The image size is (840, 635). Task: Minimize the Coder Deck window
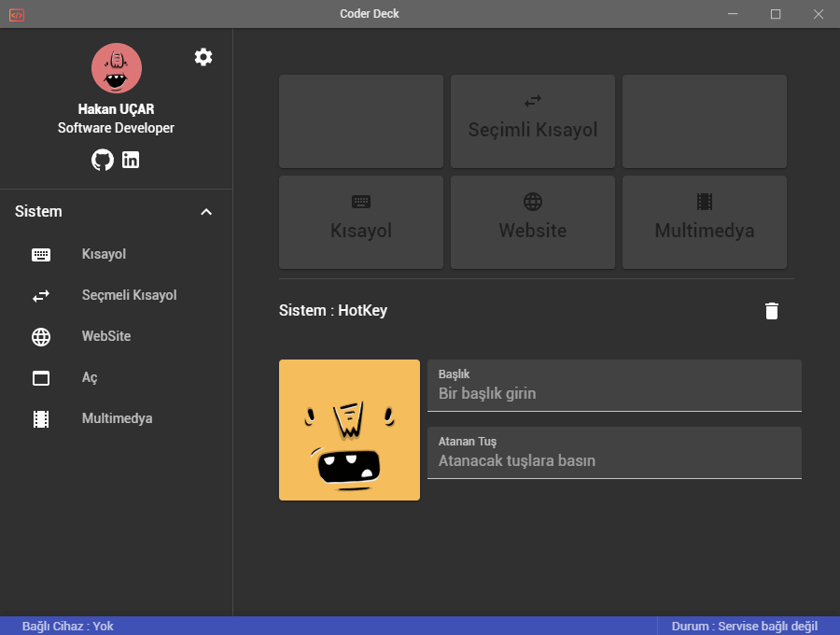click(x=733, y=14)
